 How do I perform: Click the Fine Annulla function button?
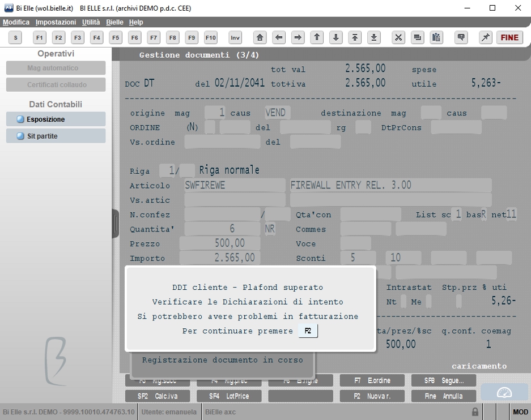click(444, 396)
